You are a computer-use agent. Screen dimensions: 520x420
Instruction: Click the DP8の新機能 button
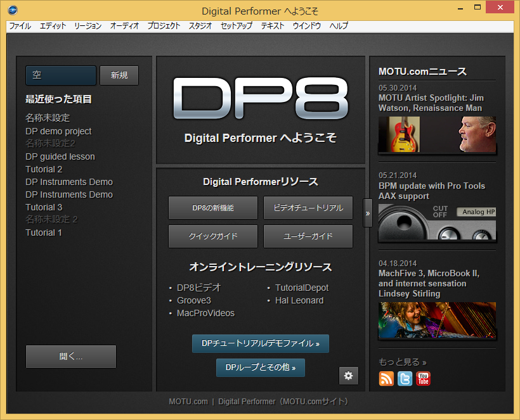click(213, 208)
